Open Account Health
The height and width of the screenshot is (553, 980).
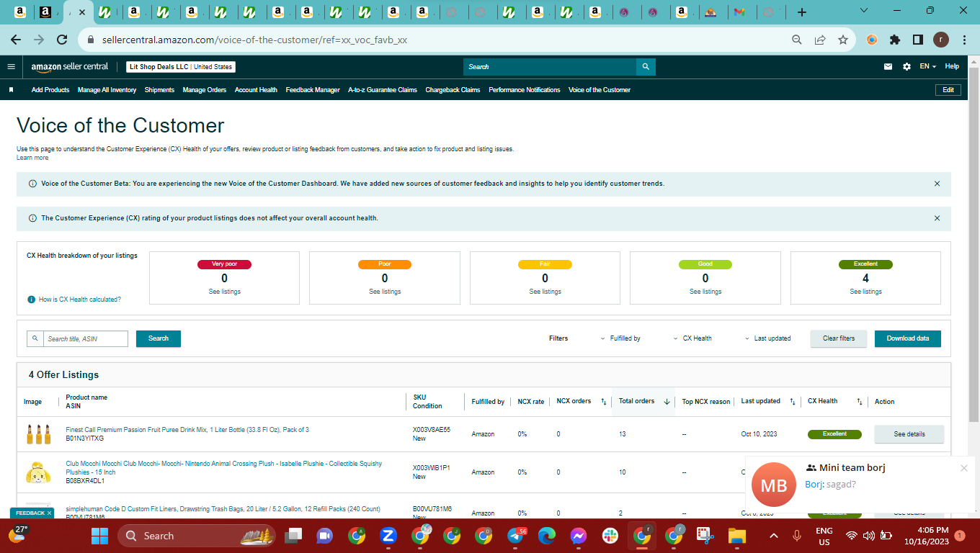point(256,90)
